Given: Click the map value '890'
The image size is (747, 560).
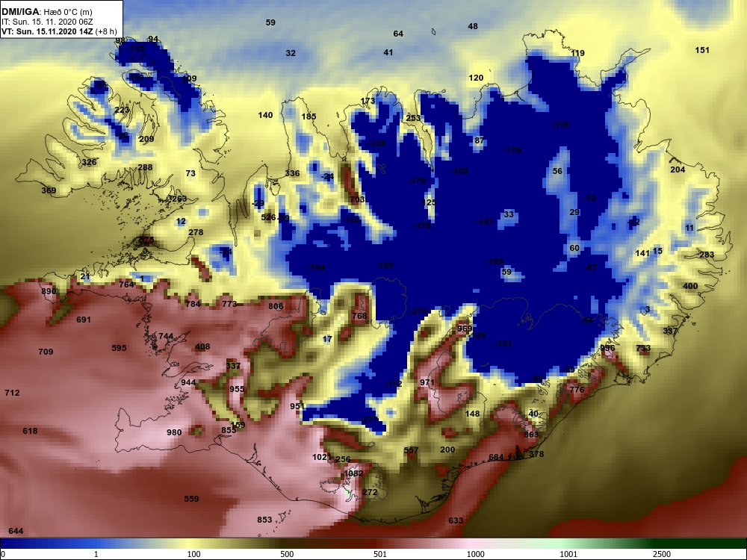Looking at the screenshot, I should point(49,291).
